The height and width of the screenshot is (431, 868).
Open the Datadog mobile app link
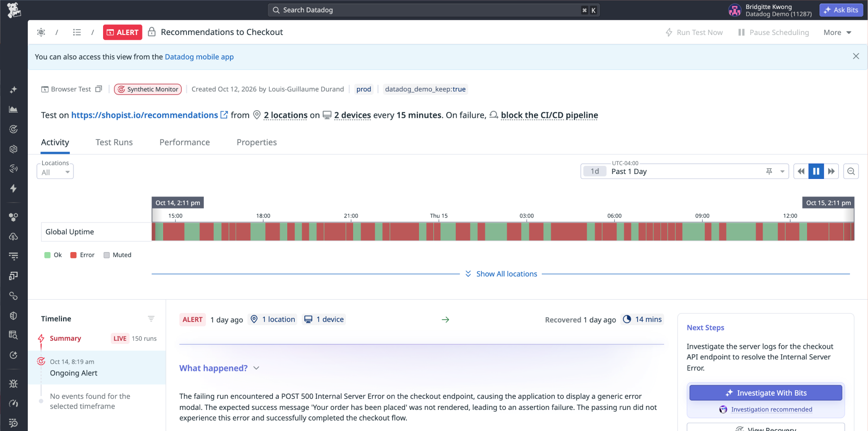[199, 57]
